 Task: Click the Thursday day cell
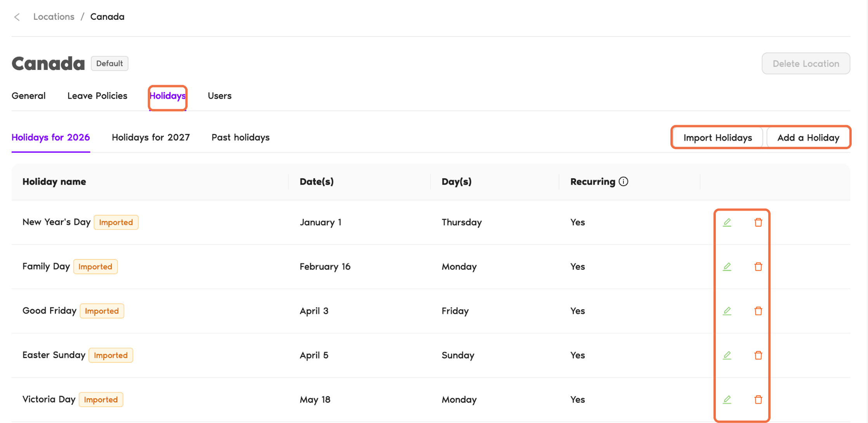pos(462,222)
